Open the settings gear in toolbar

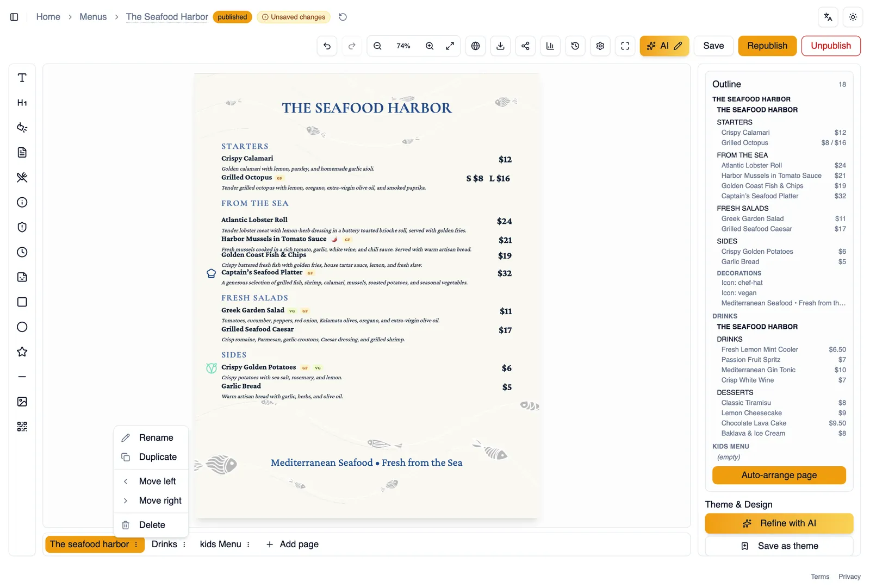pos(600,46)
